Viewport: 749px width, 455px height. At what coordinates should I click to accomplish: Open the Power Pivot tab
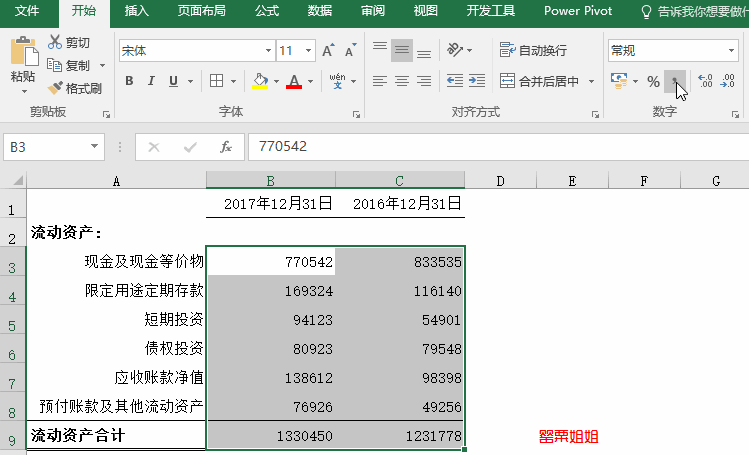[578, 11]
